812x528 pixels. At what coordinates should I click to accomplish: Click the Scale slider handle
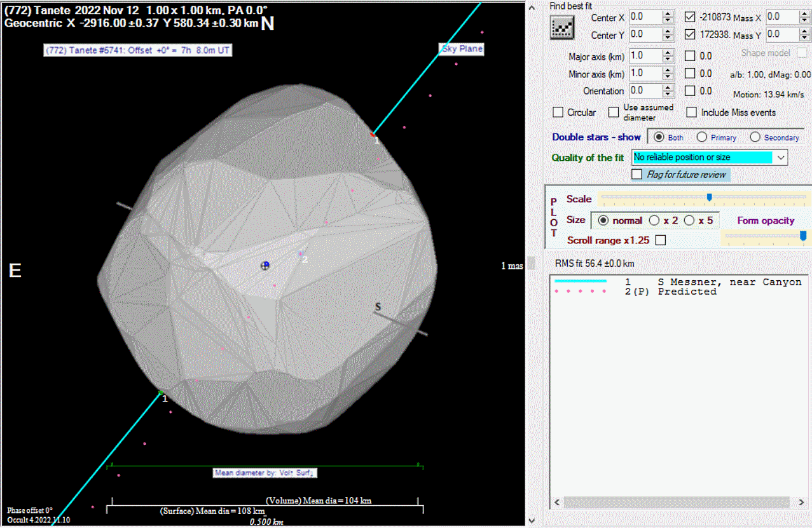pyautogui.click(x=709, y=198)
